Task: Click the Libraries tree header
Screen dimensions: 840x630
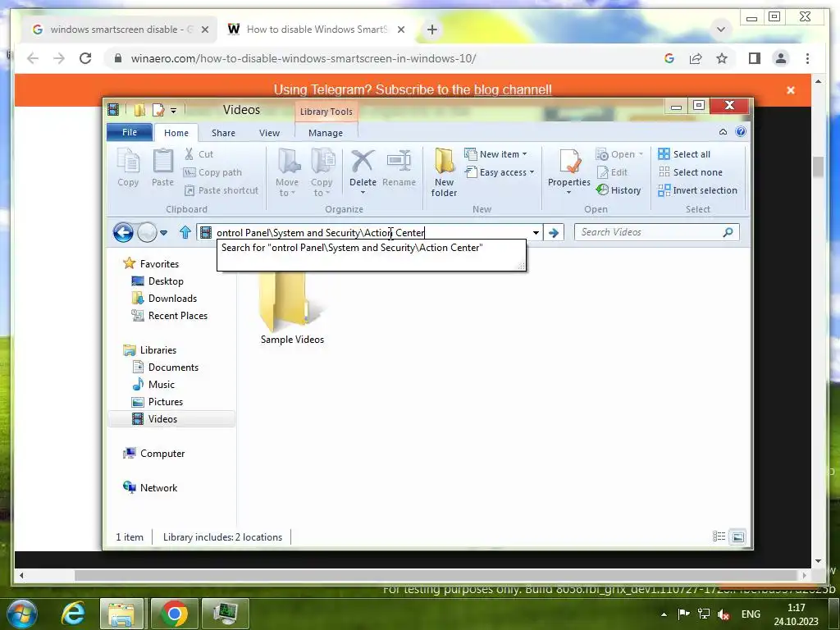Action: [x=150, y=349]
